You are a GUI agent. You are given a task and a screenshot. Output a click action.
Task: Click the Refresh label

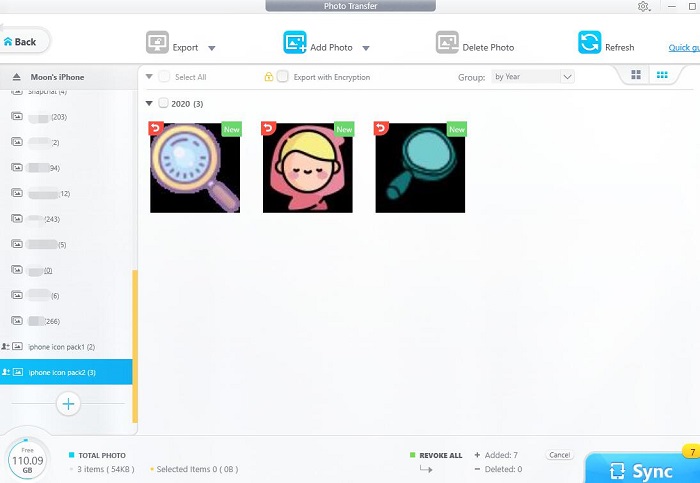click(620, 47)
